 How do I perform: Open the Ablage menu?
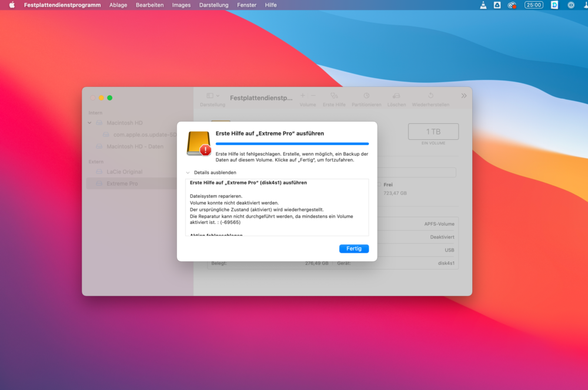click(118, 5)
